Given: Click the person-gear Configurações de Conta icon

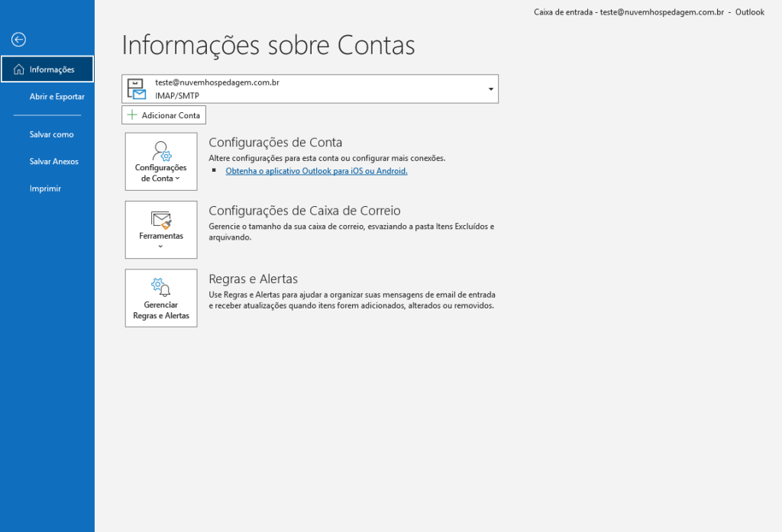Looking at the screenshot, I should (161, 151).
